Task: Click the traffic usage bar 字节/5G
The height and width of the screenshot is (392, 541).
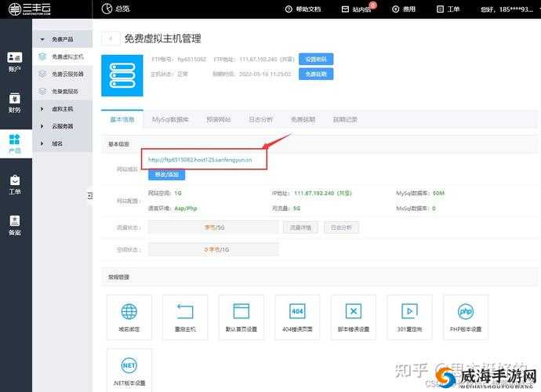Action: [x=213, y=227]
